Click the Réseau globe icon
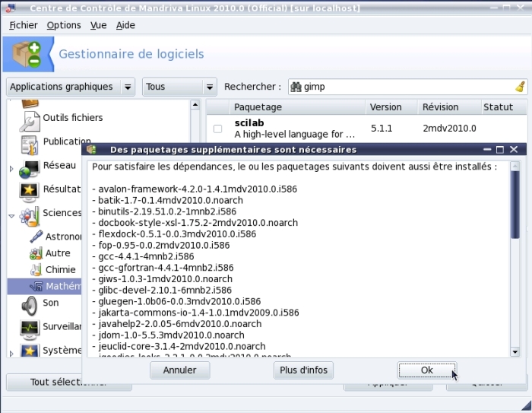Screen dimensions: 532x413 tap(30, 167)
